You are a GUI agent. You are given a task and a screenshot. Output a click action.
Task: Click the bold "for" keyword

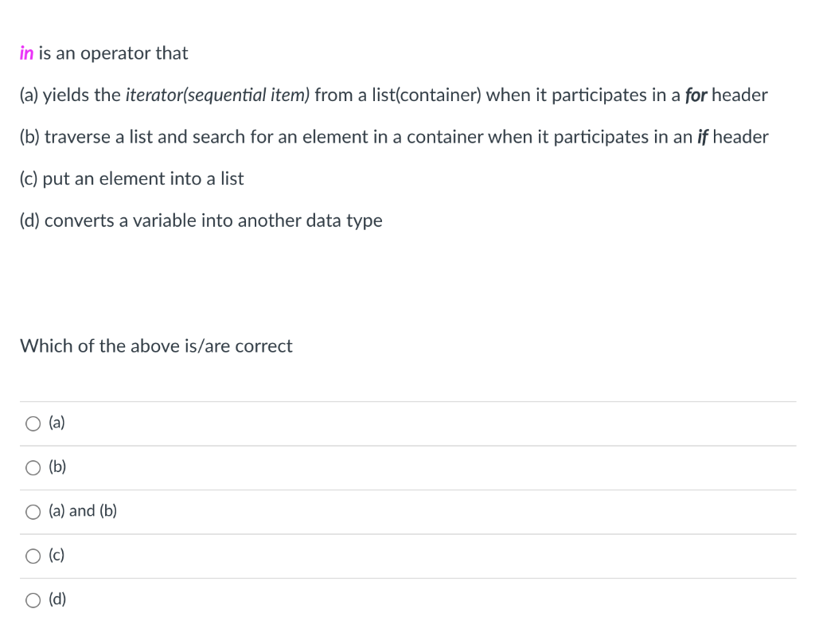point(696,96)
